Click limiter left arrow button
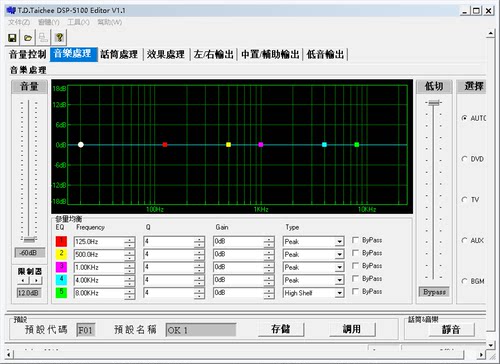Viewport: 500px width, 364px height. click(22, 281)
